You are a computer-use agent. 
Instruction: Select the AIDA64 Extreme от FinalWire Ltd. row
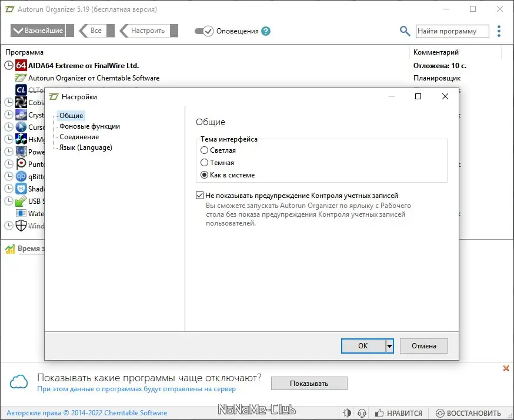pos(84,65)
